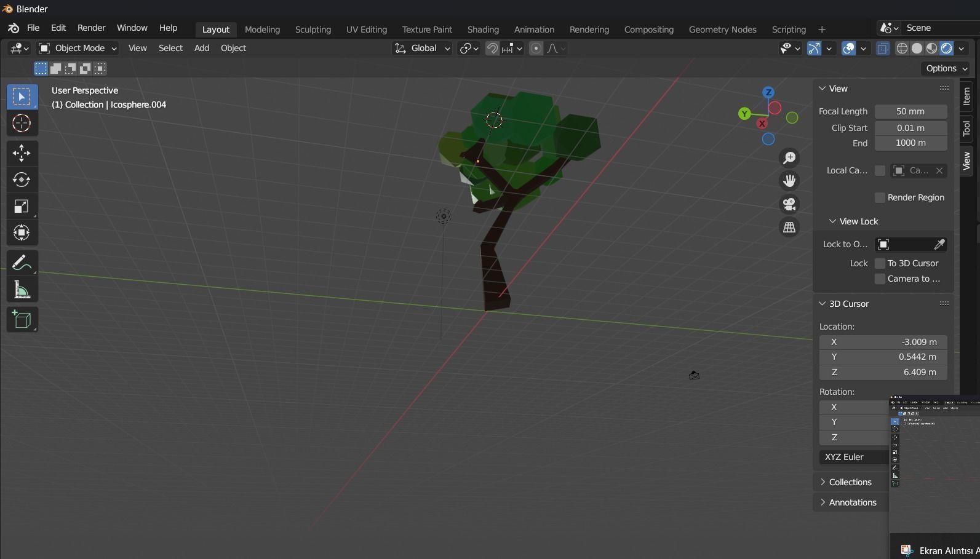Click the Y axis on navigation gizmo
Viewport: 980px width, 559px height.
[744, 114]
